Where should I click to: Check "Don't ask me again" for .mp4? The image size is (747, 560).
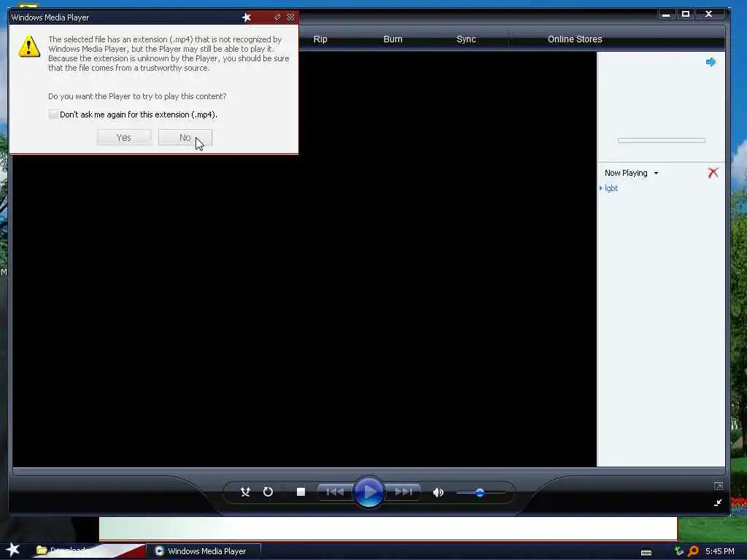click(x=53, y=114)
